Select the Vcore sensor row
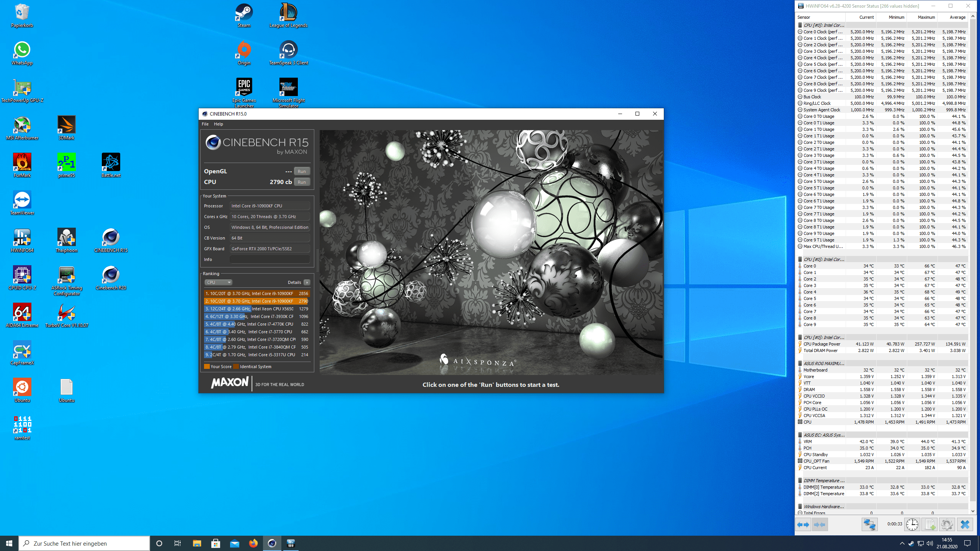The image size is (980, 551). 882,377
